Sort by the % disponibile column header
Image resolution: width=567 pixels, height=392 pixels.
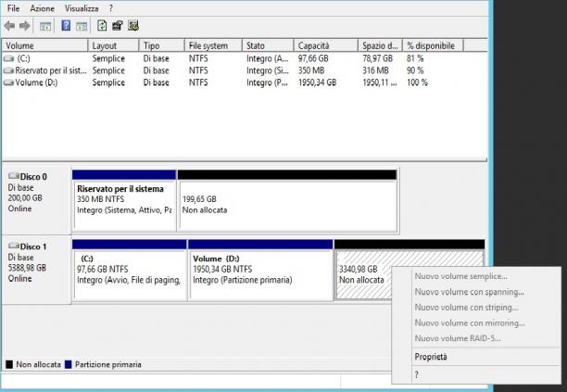pyautogui.click(x=433, y=45)
